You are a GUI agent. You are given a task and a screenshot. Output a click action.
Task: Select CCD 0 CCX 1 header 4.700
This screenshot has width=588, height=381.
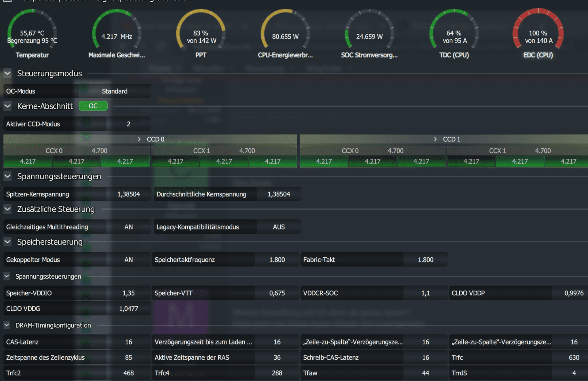coord(247,151)
